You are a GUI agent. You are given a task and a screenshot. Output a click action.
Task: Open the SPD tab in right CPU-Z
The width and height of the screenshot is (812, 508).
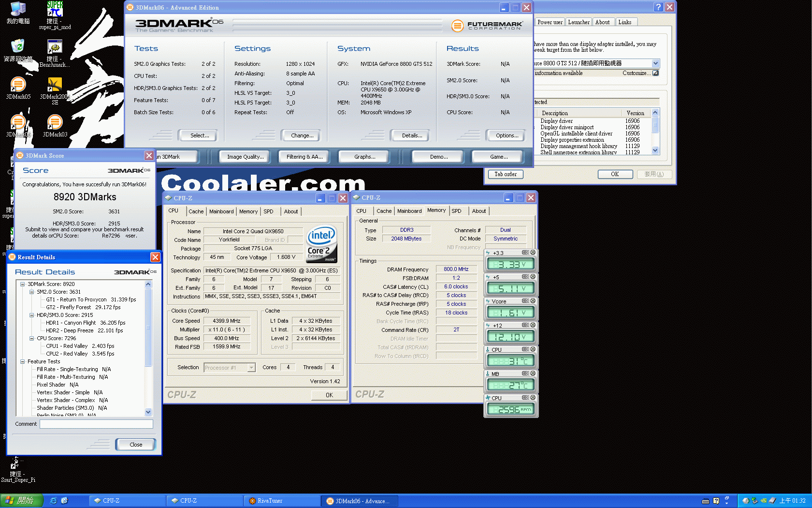click(x=456, y=211)
